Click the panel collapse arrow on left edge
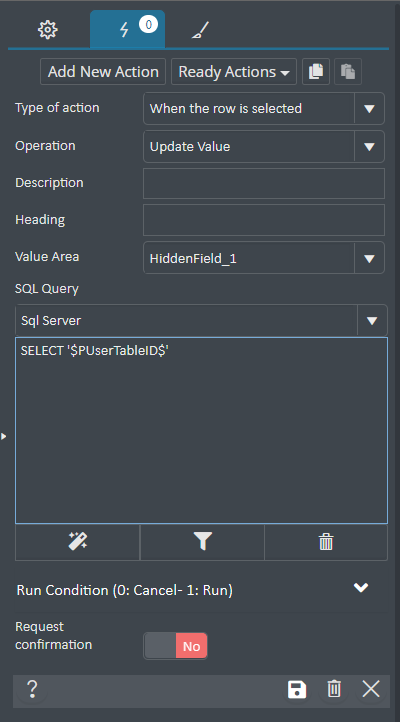400x722 pixels. pos(4,436)
